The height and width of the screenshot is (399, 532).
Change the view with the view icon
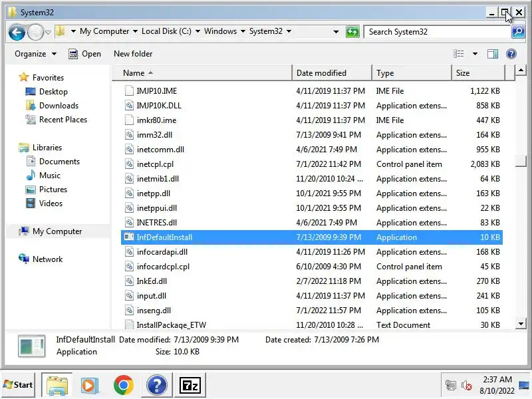[x=459, y=54]
